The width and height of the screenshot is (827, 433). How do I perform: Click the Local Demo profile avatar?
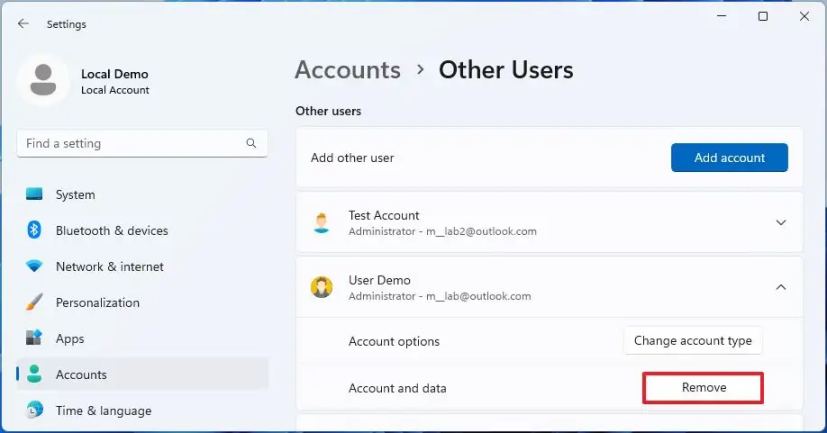[x=43, y=81]
